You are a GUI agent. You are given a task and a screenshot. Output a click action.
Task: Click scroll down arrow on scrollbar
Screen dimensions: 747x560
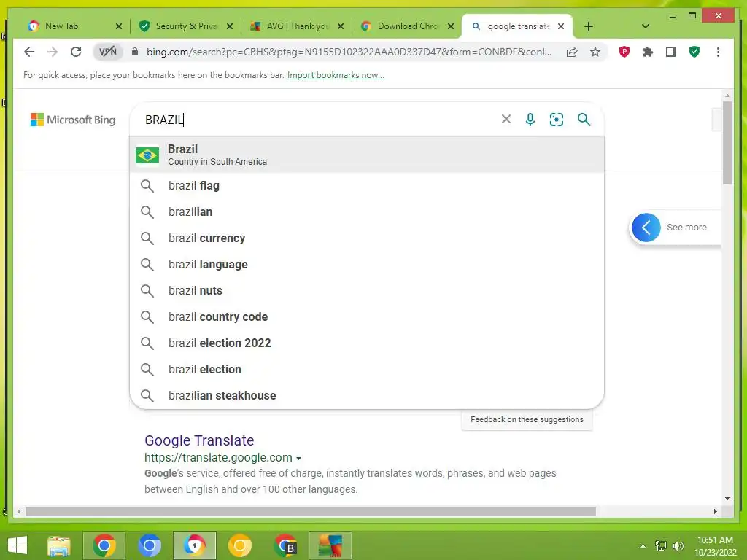pos(727,499)
